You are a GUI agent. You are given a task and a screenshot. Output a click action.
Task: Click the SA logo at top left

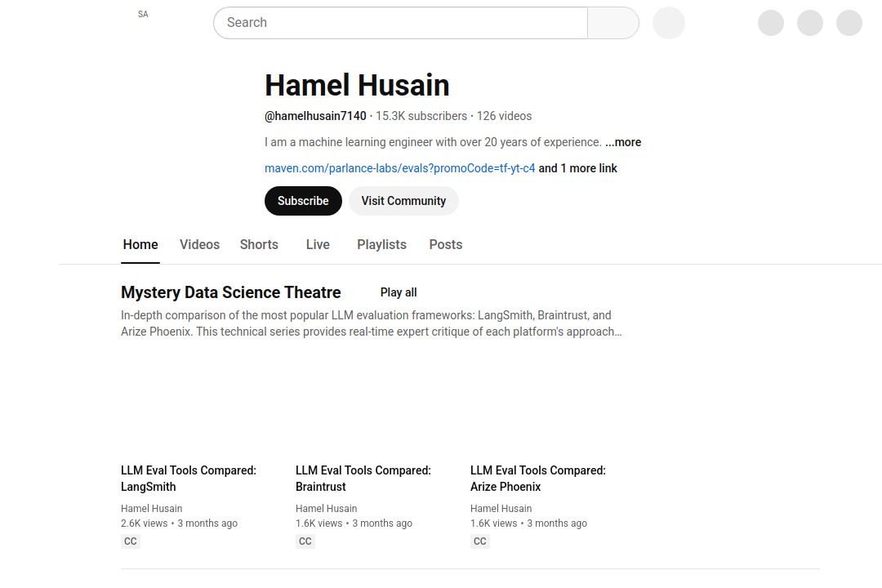click(143, 14)
